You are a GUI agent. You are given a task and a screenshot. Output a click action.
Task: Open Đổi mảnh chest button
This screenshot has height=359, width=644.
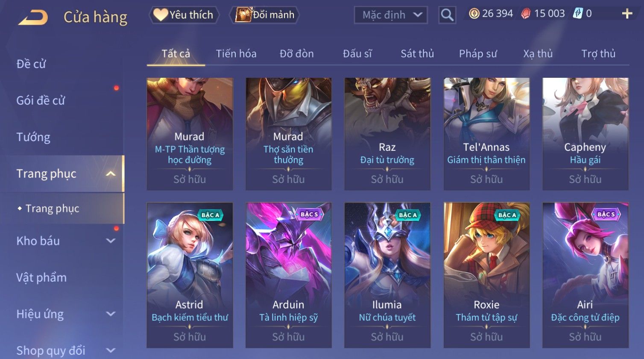click(265, 15)
